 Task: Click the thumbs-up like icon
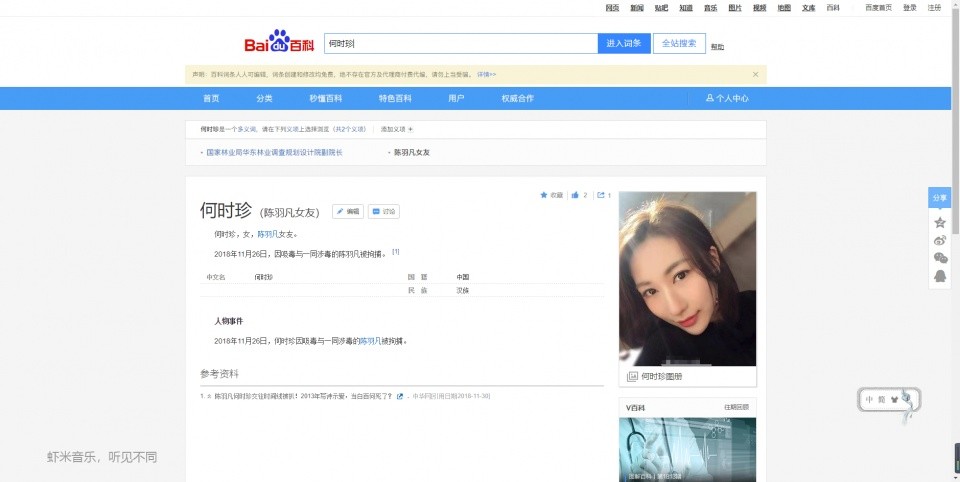tap(575, 195)
